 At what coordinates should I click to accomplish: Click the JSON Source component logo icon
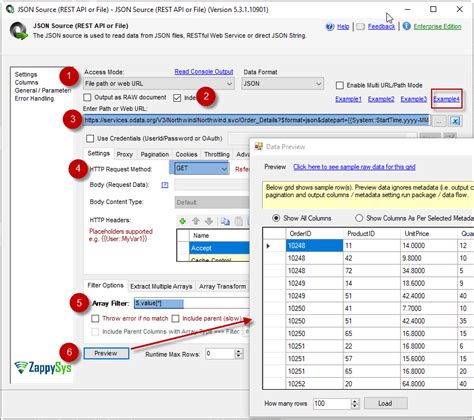tap(19, 31)
